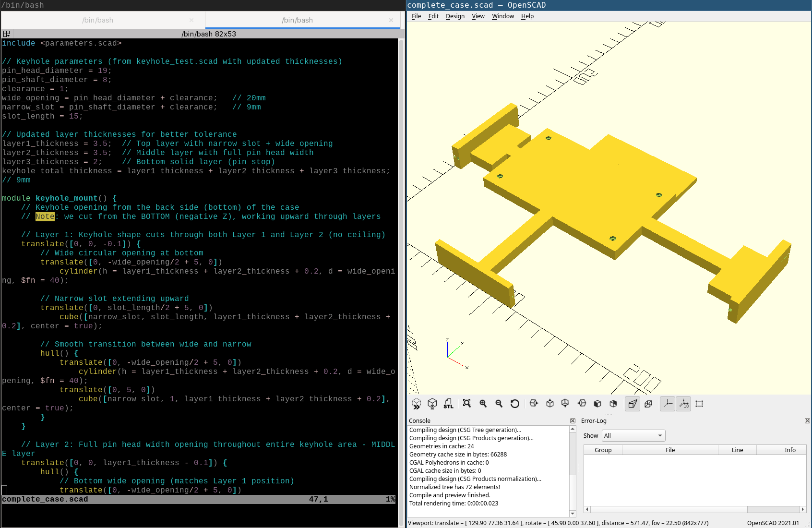Click the Console scroll down arrow
The image size is (812, 528).
click(573, 513)
